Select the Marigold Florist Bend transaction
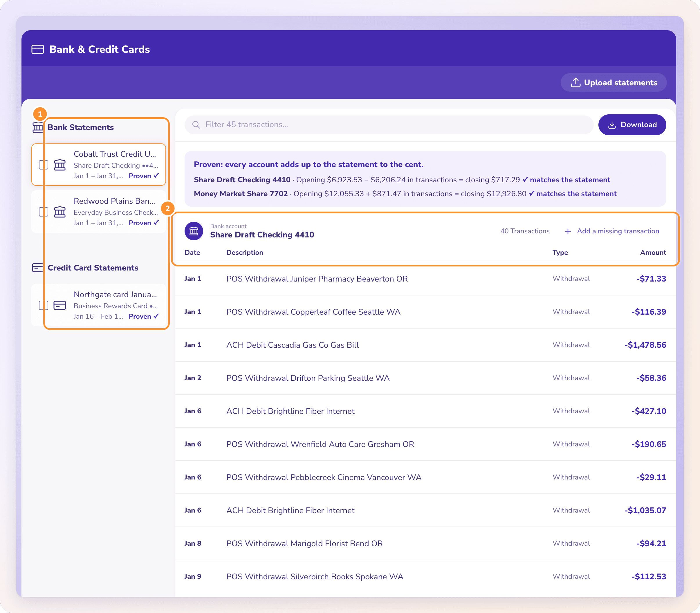Image resolution: width=700 pixels, height=613 pixels. tap(425, 544)
